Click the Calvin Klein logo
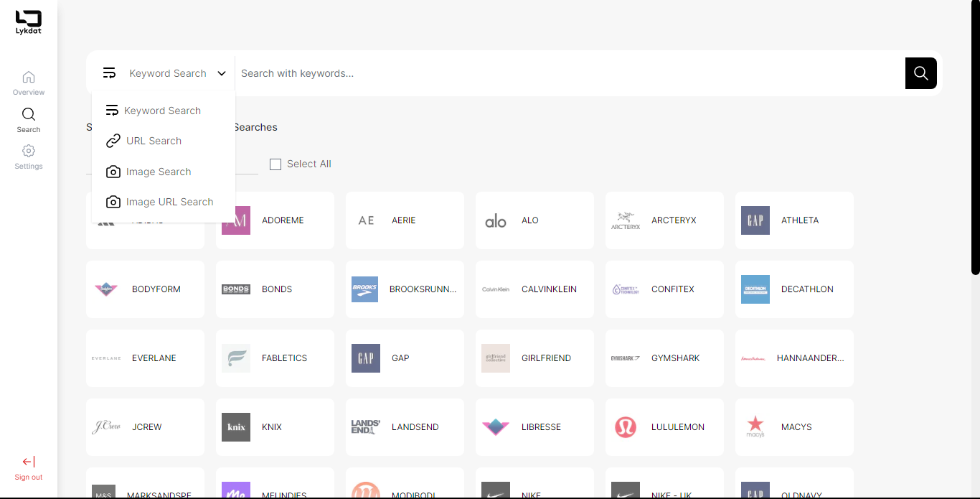 496,289
